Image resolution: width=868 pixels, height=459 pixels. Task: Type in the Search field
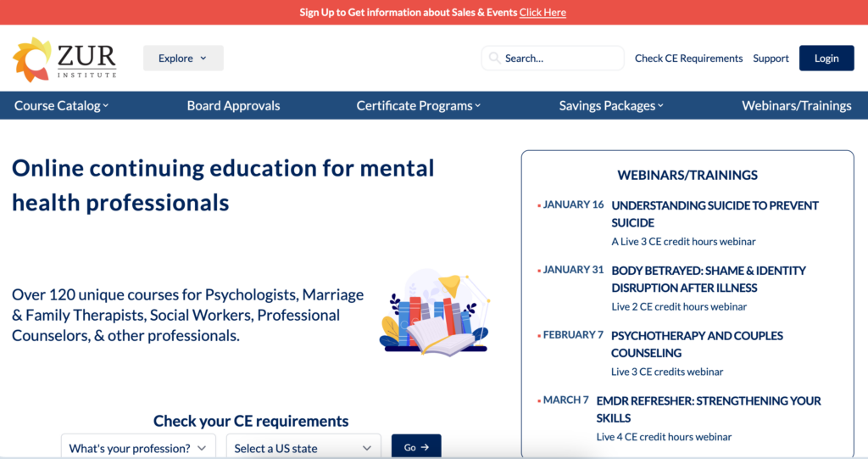tap(559, 59)
